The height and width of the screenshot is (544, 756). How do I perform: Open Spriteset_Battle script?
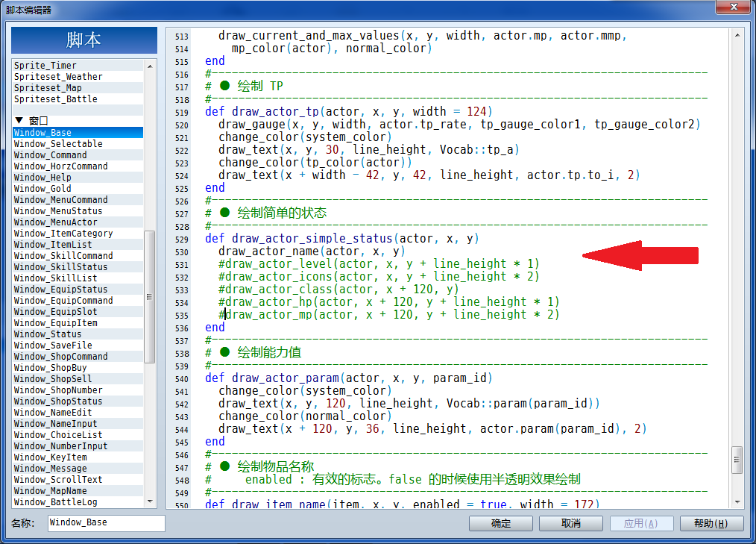pyautogui.click(x=78, y=99)
